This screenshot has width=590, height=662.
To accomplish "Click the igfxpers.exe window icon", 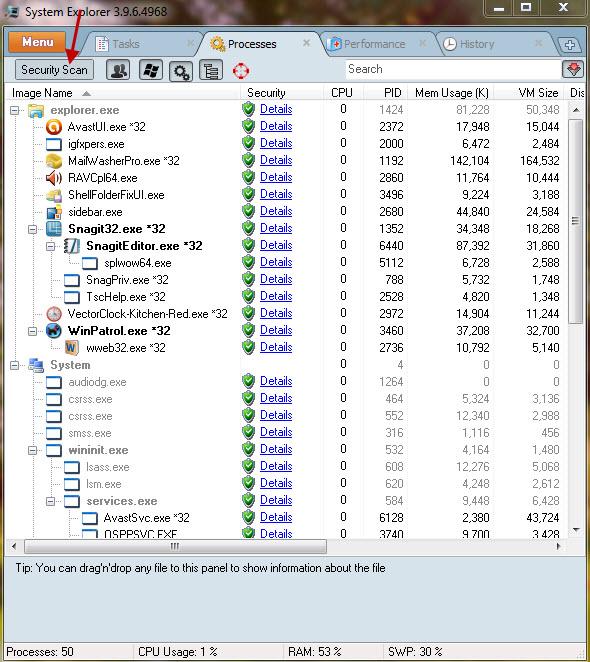I will 54,144.
